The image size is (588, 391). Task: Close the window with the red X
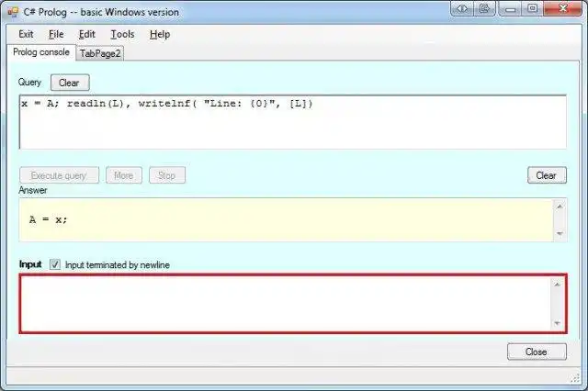click(x=562, y=8)
